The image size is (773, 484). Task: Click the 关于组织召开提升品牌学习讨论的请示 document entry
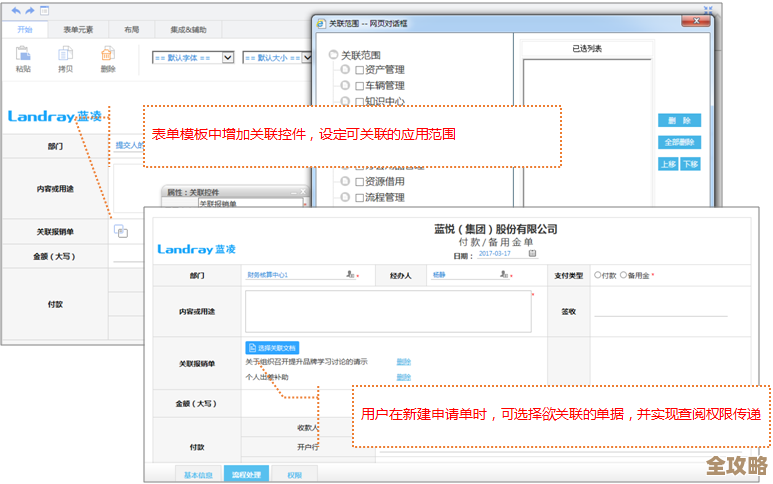[x=307, y=362]
